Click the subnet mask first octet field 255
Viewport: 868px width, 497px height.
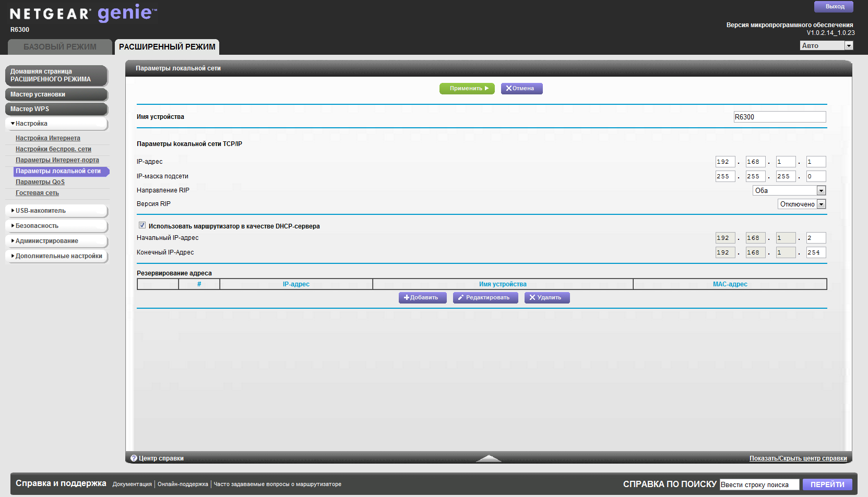coord(726,176)
